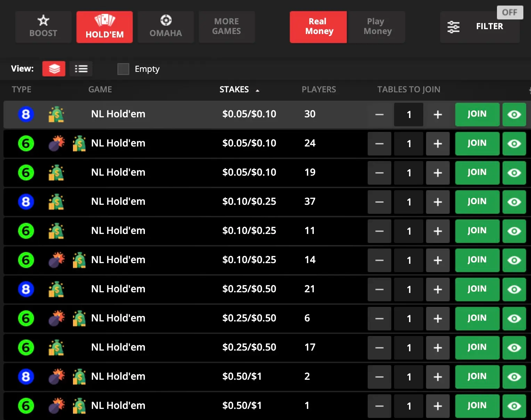The height and width of the screenshot is (420, 531).
Task: Observe the 11-player $0.10/$0.25 table
Action: (x=514, y=231)
